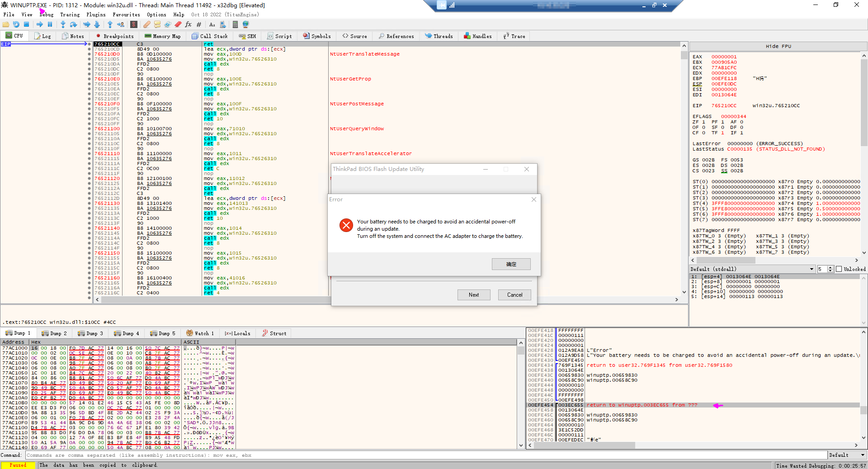The width and height of the screenshot is (868, 469).
Task: Open the Watch 1 tab
Action: (x=200, y=333)
